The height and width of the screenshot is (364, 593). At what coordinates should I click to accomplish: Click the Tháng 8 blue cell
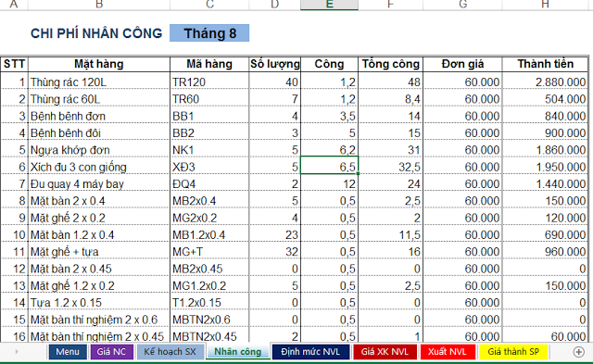click(x=209, y=33)
